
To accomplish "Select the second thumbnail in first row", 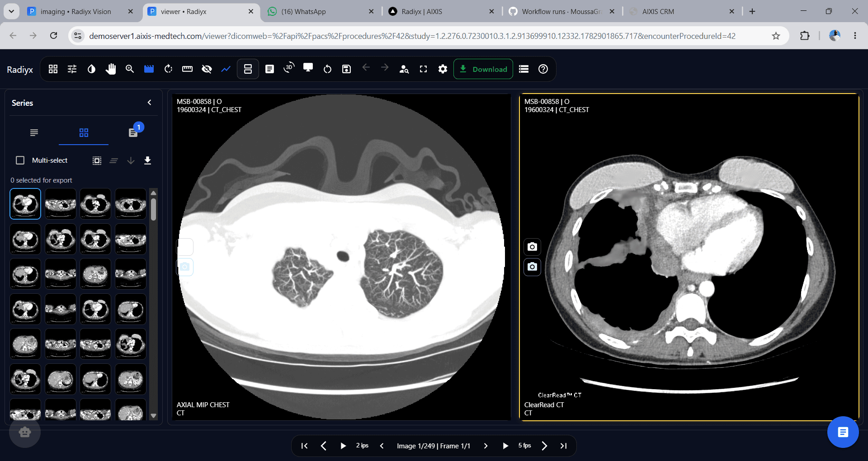I will coord(61,204).
